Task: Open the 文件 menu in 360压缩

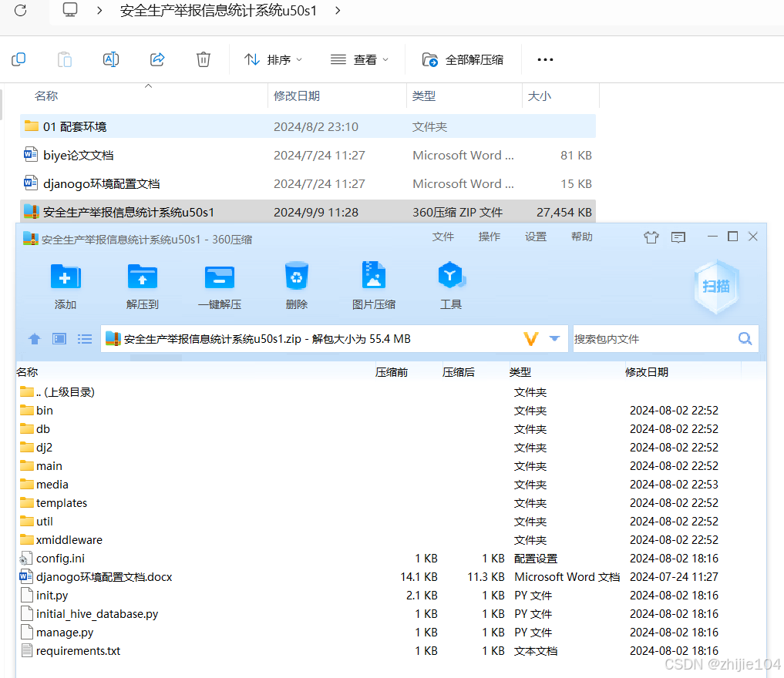Action: [x=443, y=237]
